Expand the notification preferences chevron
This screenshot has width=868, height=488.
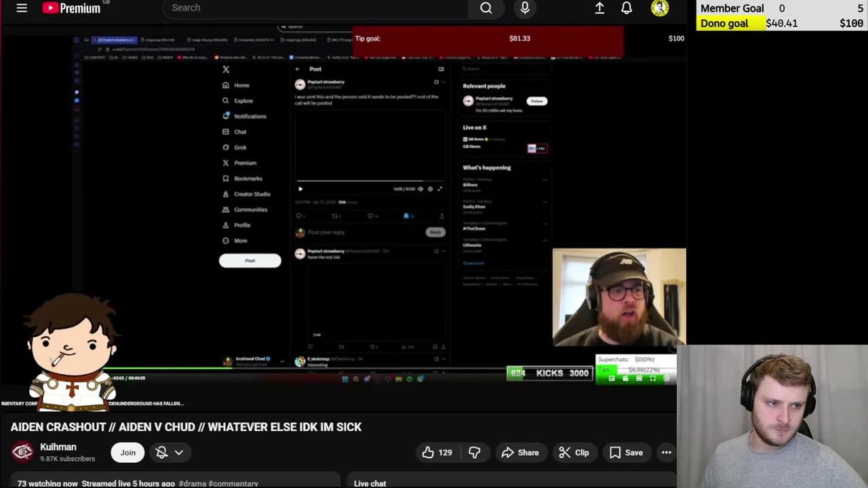[x=179, y=453]
